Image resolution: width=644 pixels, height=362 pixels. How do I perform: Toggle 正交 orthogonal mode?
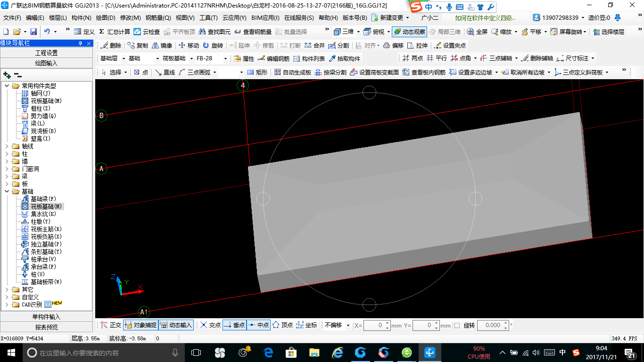(x=111, y=325)
